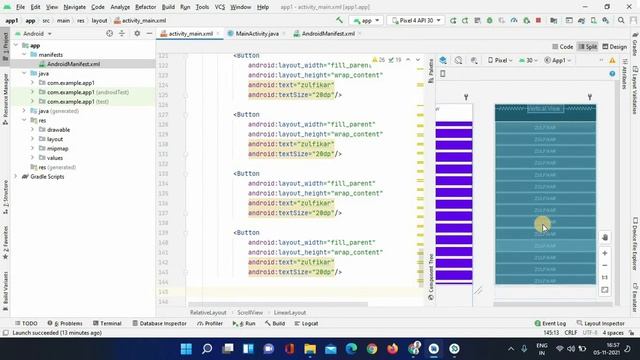Open Chrome from taskbar
The height and width of the screenshot is (360, 640).
click(372, 349)
